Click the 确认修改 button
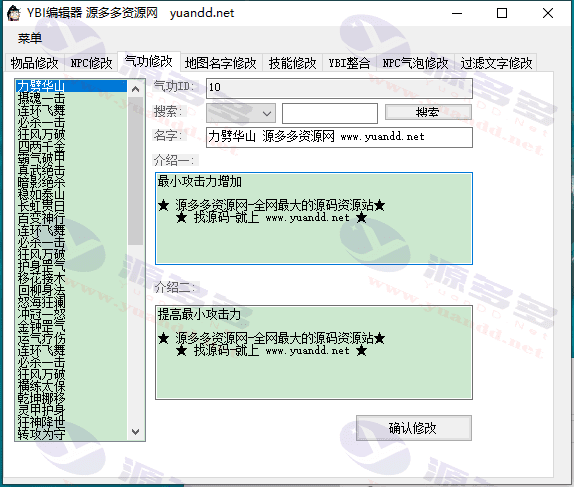Image resolution: width=574 pixels, height=487 pixels. [414, 428]
